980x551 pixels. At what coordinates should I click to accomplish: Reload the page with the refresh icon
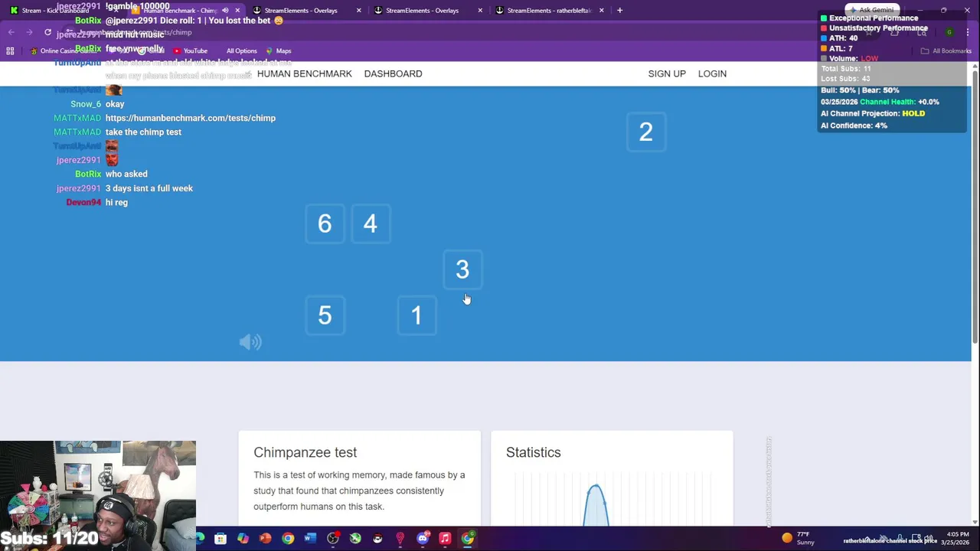tap(47, 32)
